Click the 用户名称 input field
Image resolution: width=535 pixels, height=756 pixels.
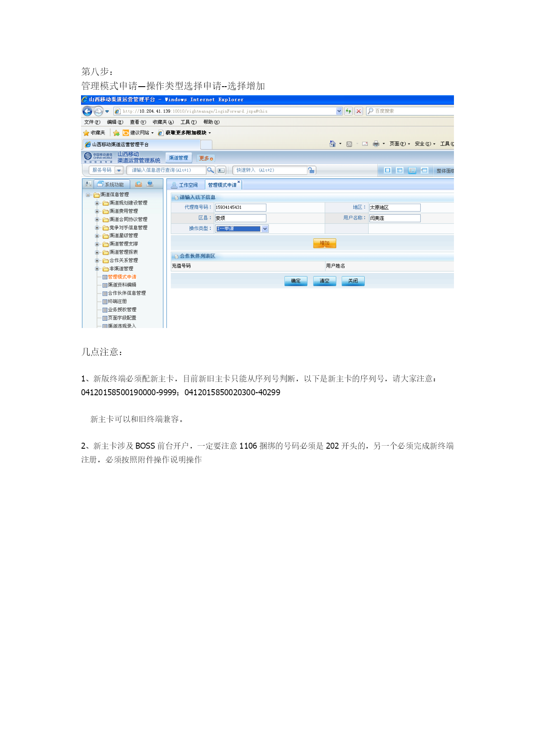click(x=394, y=218)
